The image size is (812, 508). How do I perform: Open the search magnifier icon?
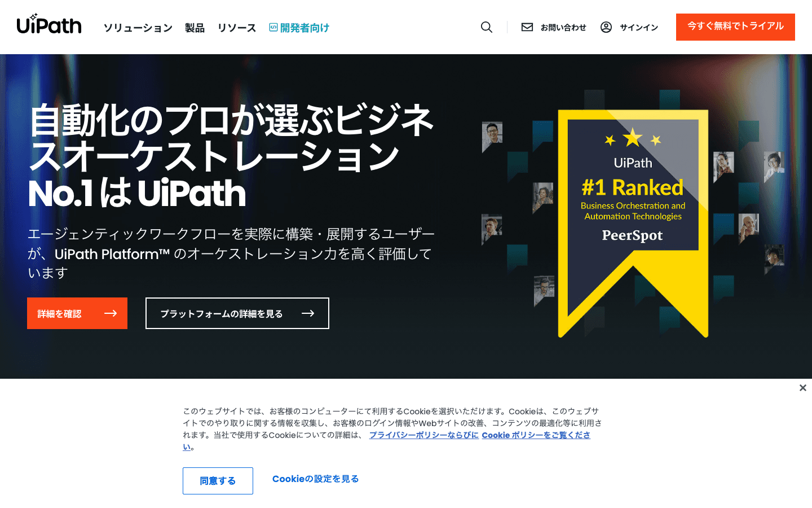pos(487,27)
